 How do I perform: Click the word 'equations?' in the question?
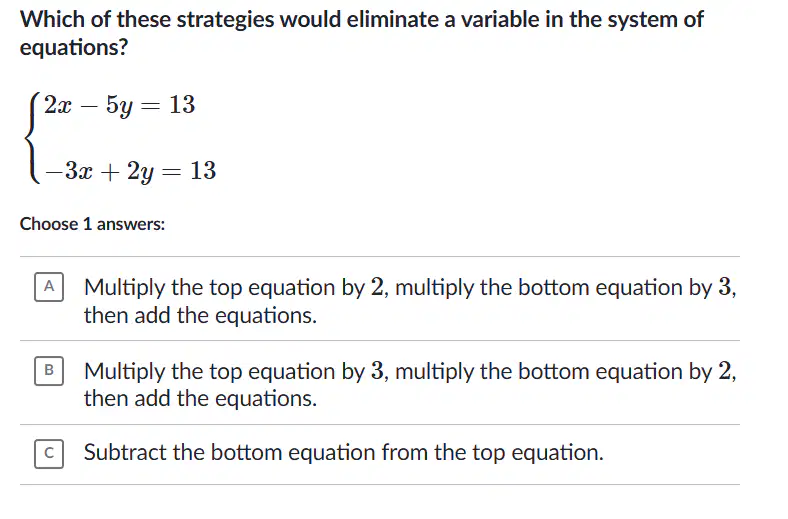pos(74,48)
